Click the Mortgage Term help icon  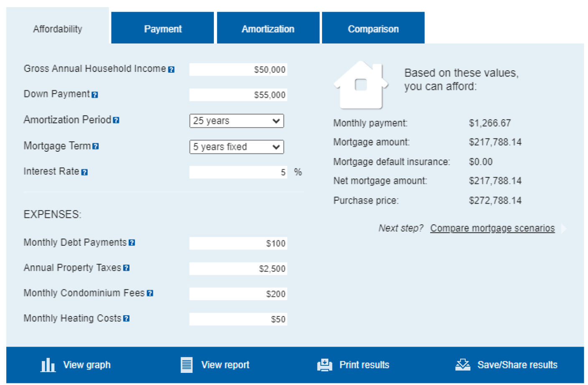tap(96, 146)
